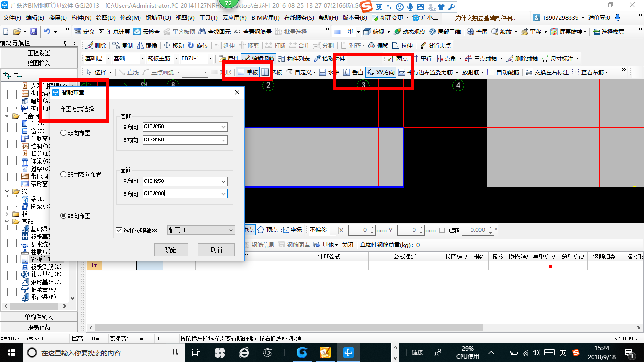
Task: Click 报表预览 navigation button
Action: coord(39,327)
